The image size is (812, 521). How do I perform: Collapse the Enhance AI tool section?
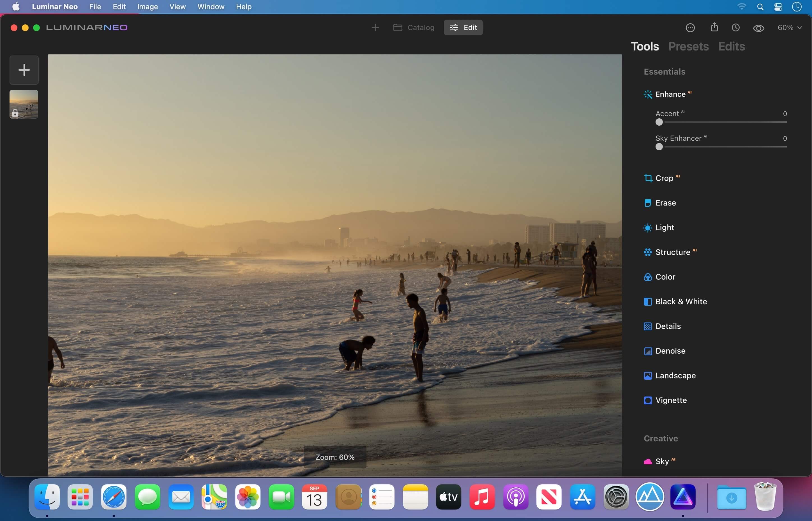pos(670,94)
